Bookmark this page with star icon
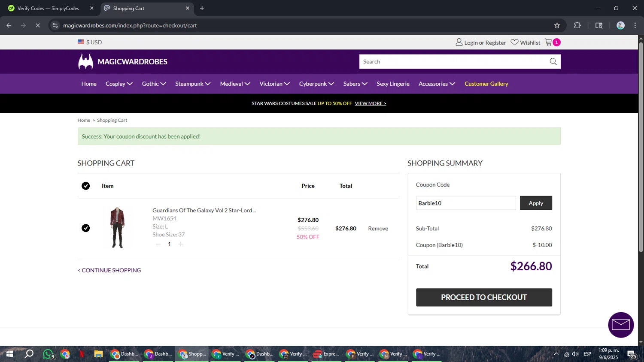644x362 pixels. tap(557, 25)
